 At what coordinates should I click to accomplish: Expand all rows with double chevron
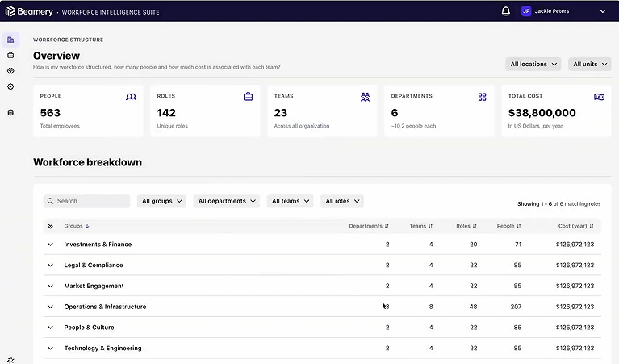click(50, 226)
